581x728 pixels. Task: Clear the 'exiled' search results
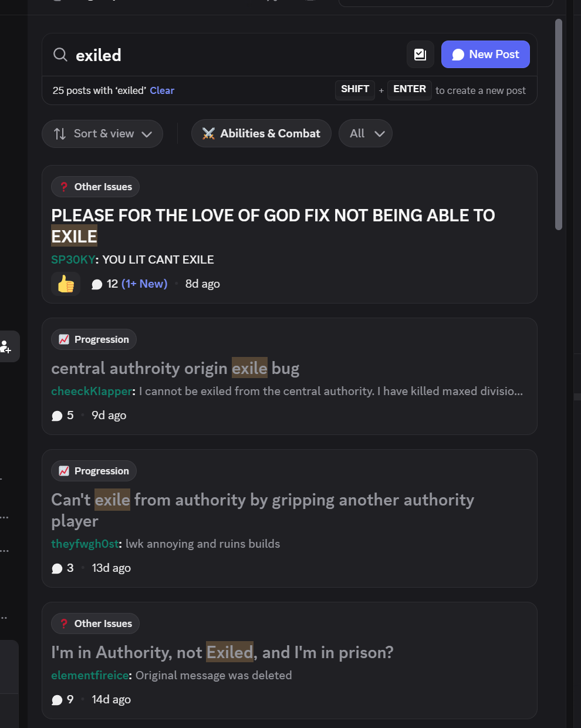(162, 90)
